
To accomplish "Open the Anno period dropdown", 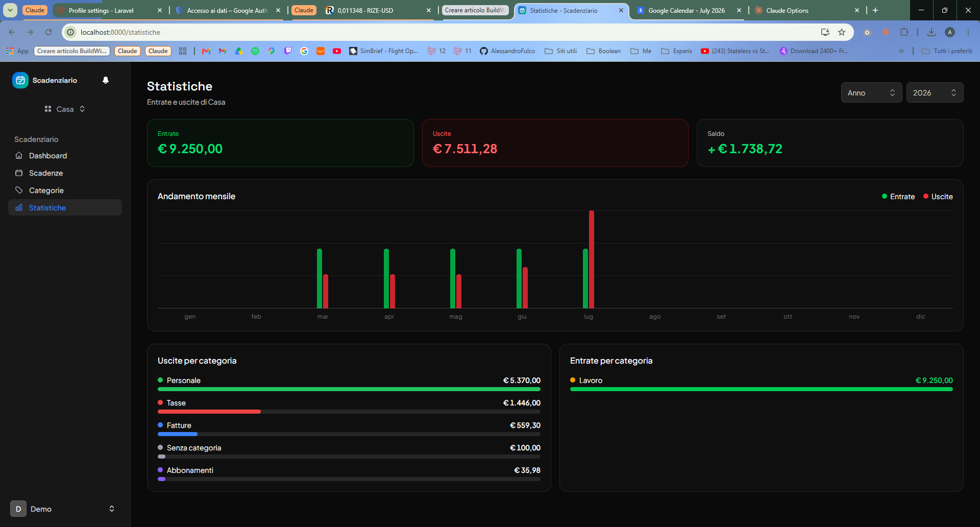I will point(871,92).
